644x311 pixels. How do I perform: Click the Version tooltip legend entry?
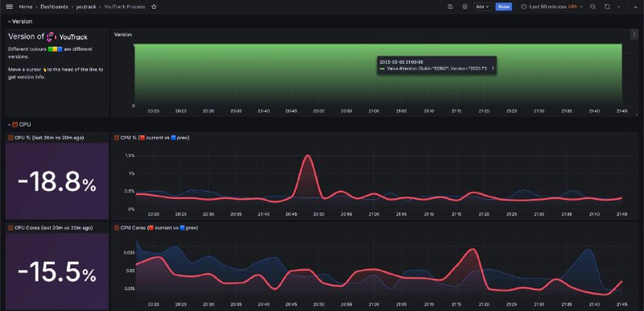[x=436, y=68]
